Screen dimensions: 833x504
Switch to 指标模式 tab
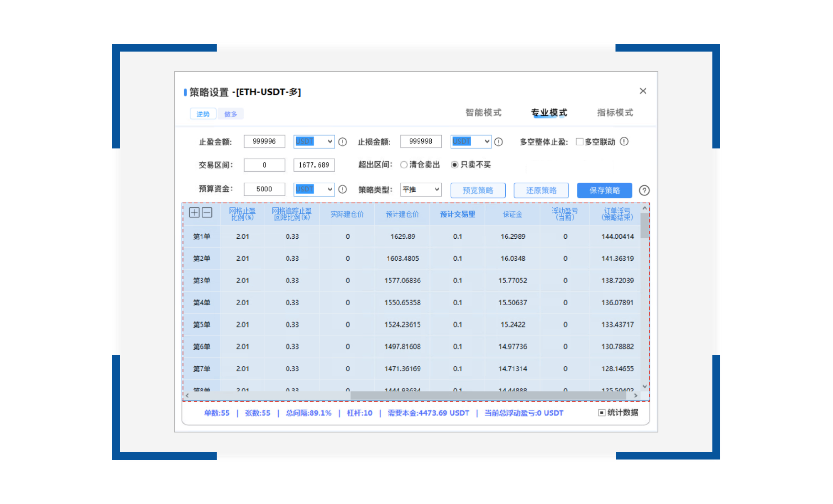tap(615, 112)
